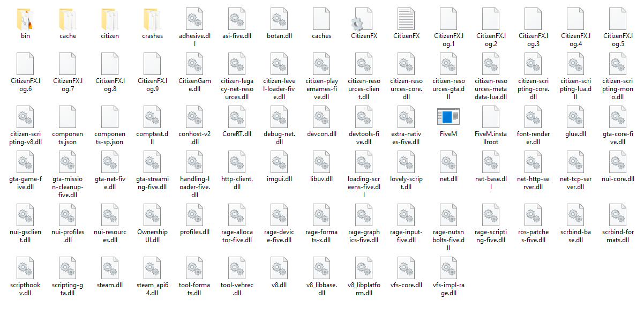Screen dimensions: 644x322
Task: Select the devcon.dll file icon
Action: click(x=322, y=117)
